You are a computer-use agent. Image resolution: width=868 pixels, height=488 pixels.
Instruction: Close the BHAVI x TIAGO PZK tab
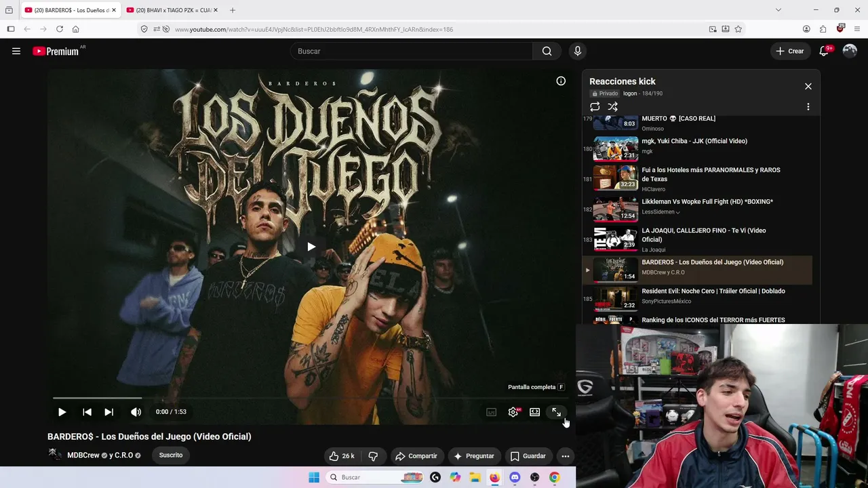point(216,10)
